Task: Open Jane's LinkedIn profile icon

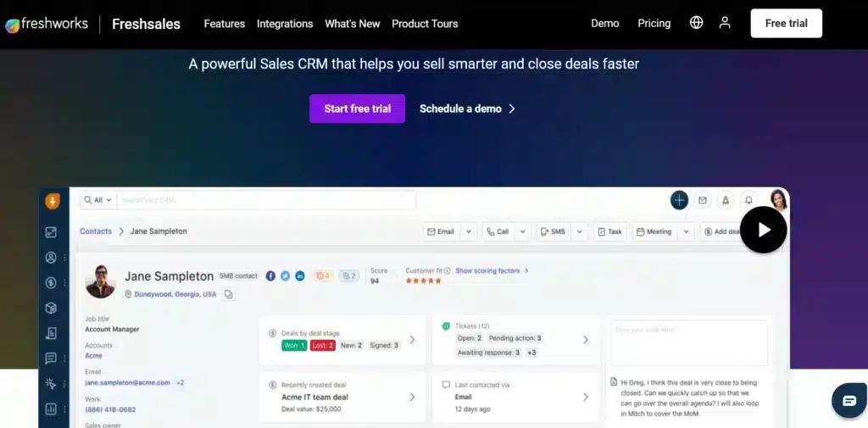Action: (x=300, y=275)
